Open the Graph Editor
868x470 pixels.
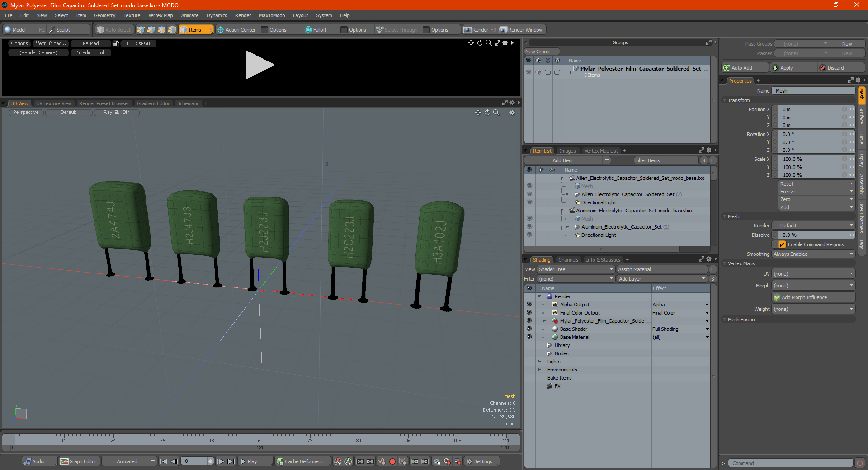78,461
